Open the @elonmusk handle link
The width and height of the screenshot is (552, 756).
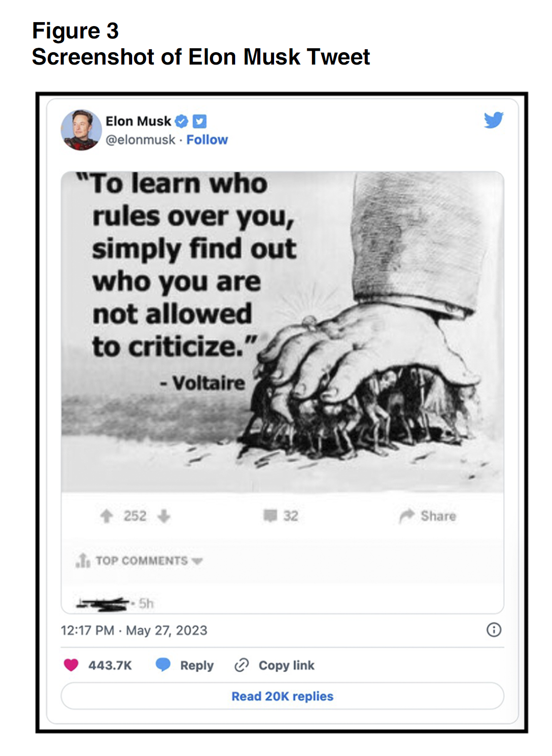click(140, 140)
